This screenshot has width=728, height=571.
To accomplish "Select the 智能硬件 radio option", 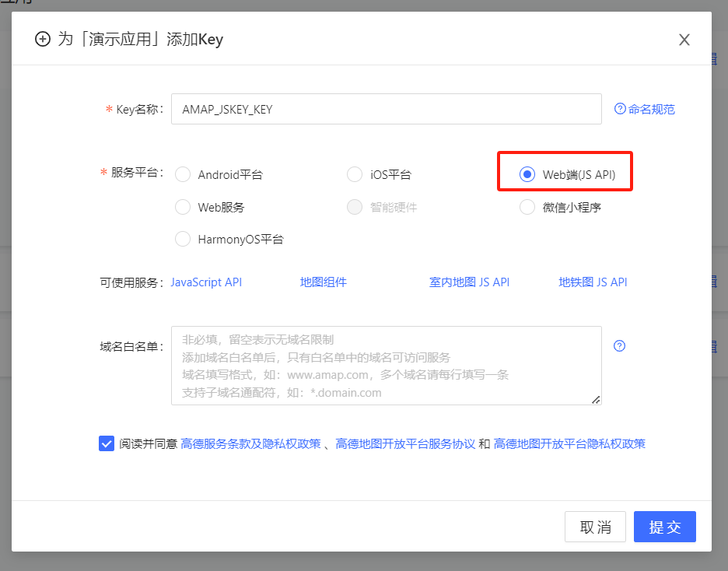I will [x=355, y=207].
